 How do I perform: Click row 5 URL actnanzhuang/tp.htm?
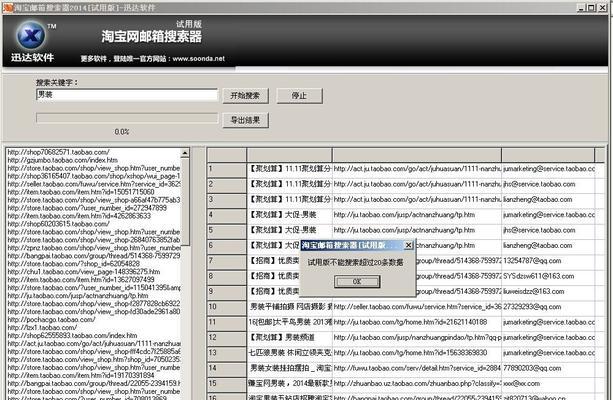404,230
